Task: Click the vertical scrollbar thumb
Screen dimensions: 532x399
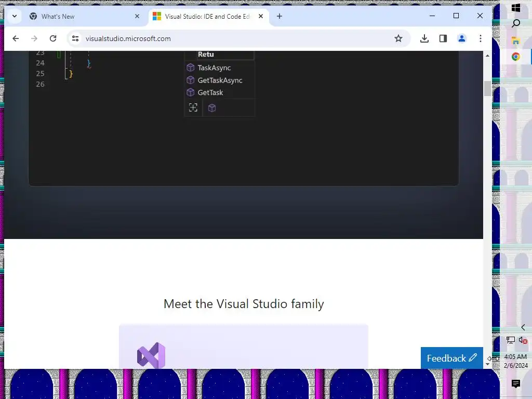Action: coord(487,88)
